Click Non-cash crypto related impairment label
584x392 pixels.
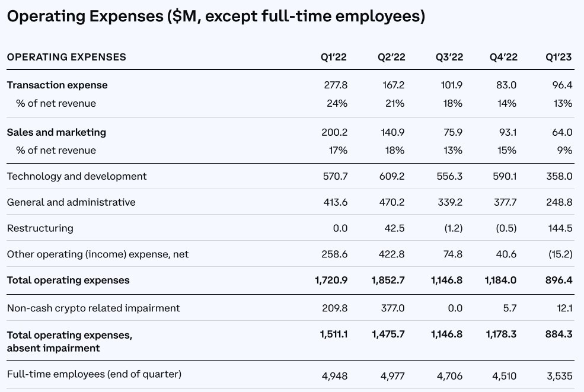tap(93, 308)
